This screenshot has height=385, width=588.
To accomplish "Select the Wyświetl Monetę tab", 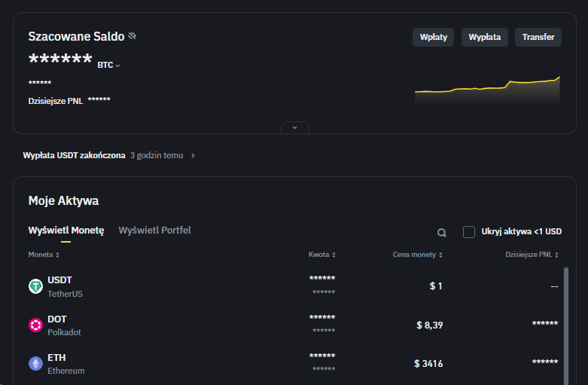I will click(x=66, y=230).
